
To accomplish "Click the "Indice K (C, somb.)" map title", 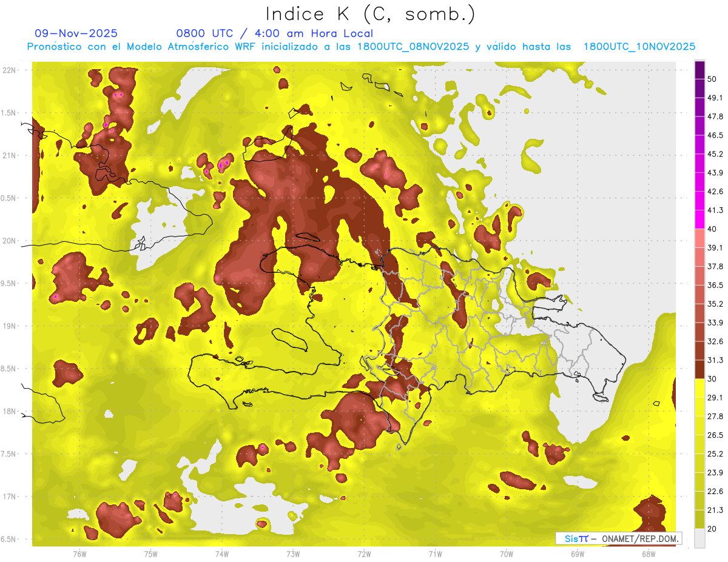I will point(371,14).
